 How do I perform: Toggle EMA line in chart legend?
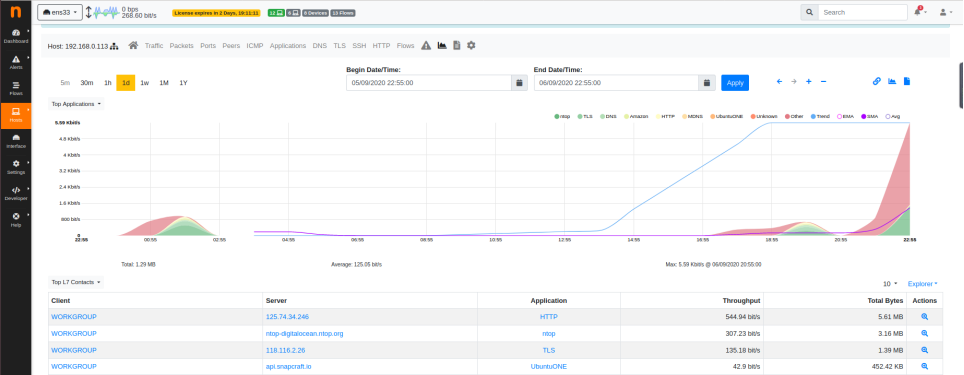[x=845, y=116]
